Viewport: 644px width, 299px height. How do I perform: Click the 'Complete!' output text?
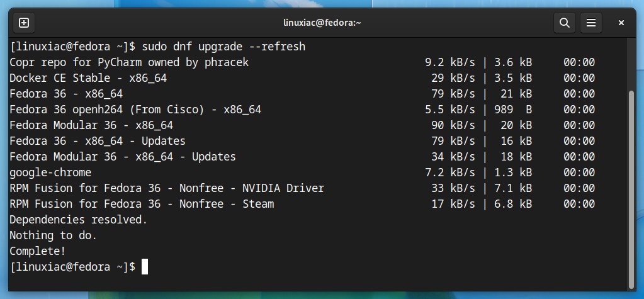pos(37,251)
